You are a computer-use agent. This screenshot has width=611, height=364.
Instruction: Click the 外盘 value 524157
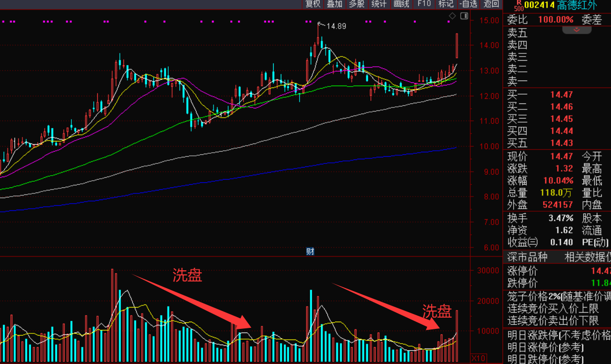coord(557,205)
